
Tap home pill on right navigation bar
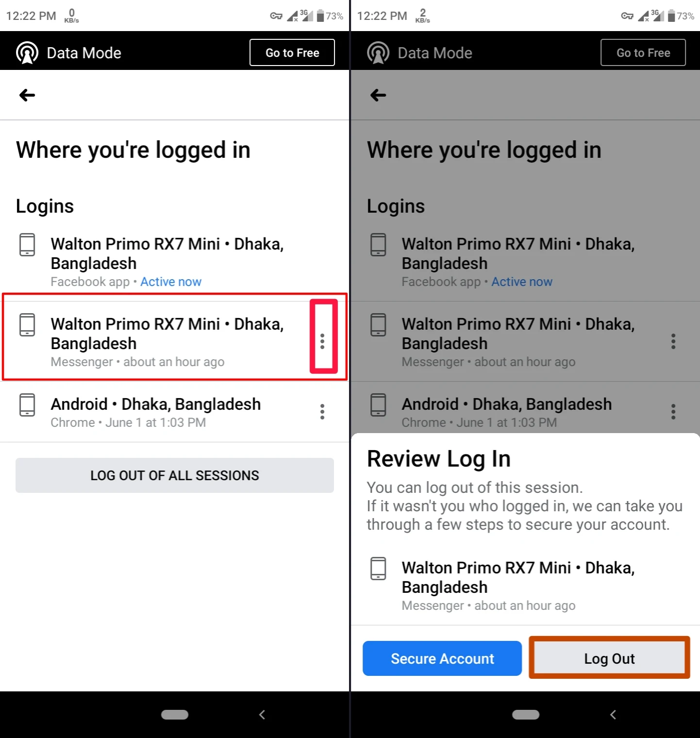526,715
